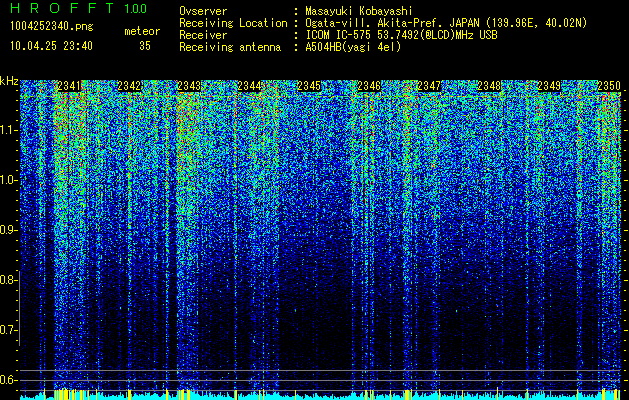
Task: Click the 0.6 kHz frequency label
Action: click(x=7, y=380)
